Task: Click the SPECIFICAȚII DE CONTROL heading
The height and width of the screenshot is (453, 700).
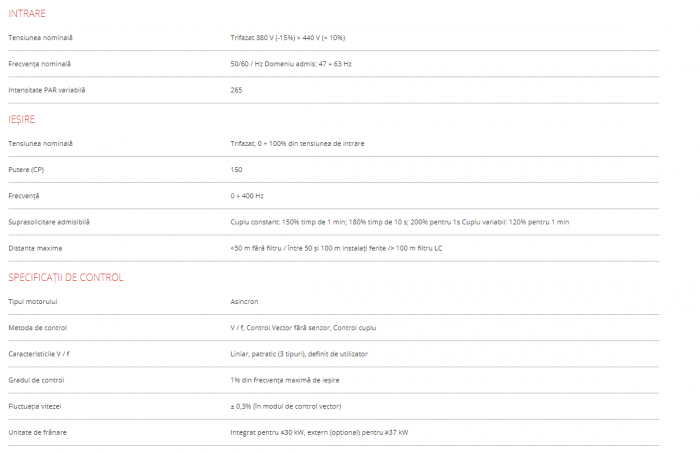Action: tap(66, 277)
